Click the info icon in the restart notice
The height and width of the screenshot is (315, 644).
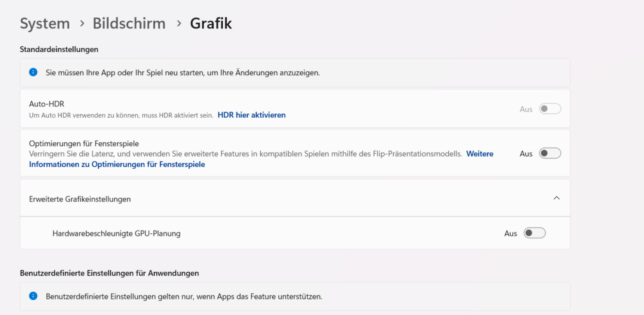[x=33, y=72]
